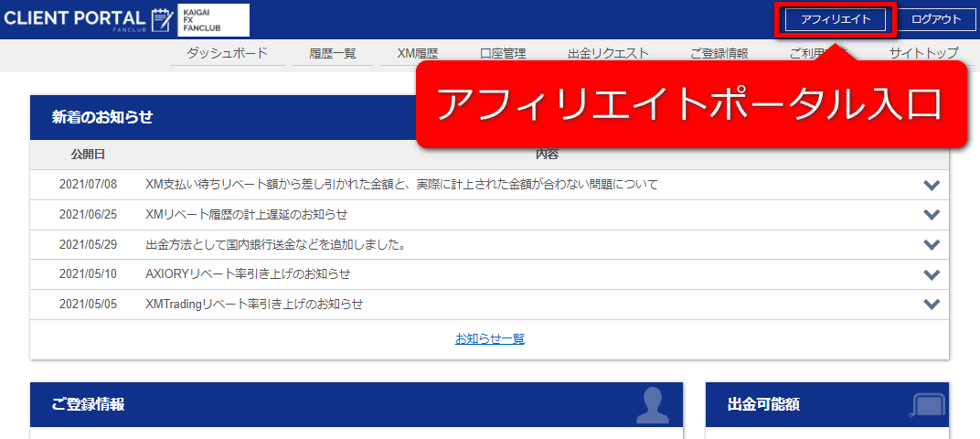The image size is (980, 439).
Task: Click the person icon in ご登録情報 panel
Action: point(653,405)
